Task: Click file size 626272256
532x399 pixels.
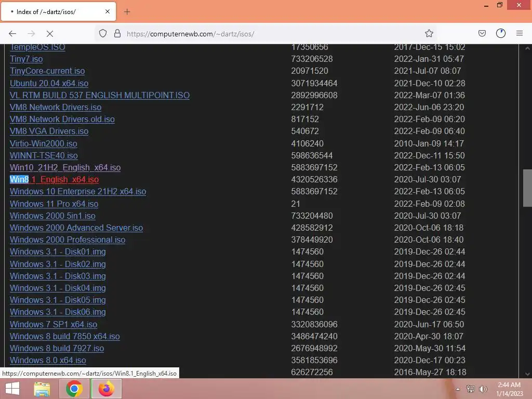Action: pos(312,372)
